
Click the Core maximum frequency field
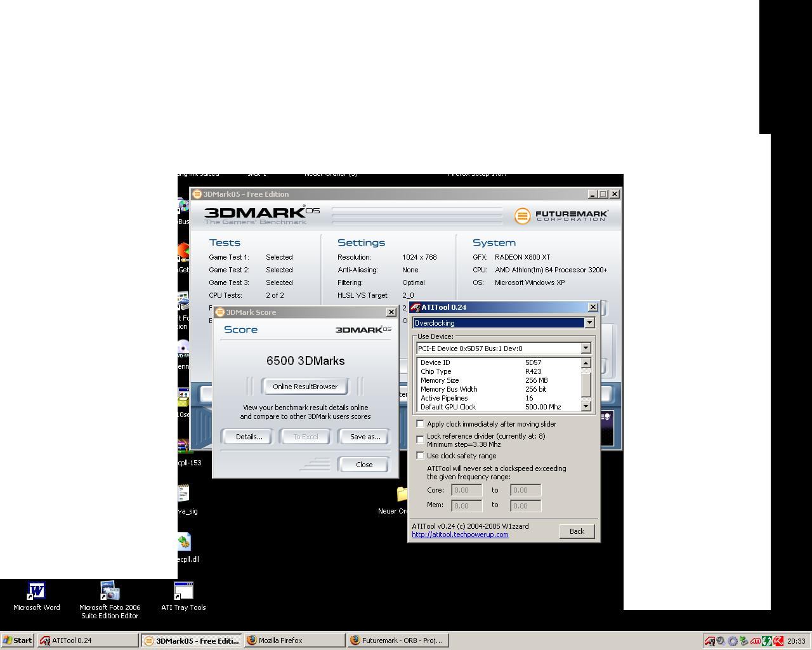click(525, 490)
